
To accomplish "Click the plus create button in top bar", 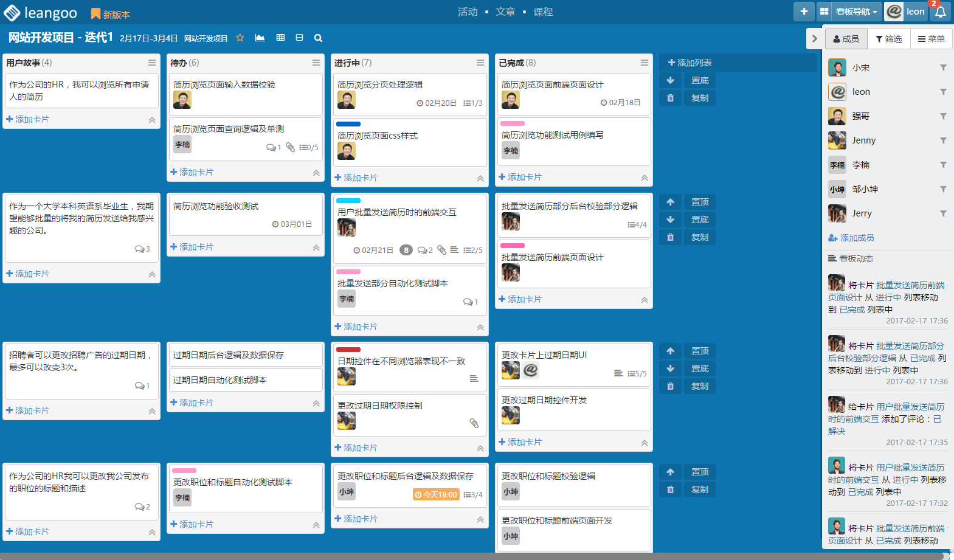I will tap(804, 12).
